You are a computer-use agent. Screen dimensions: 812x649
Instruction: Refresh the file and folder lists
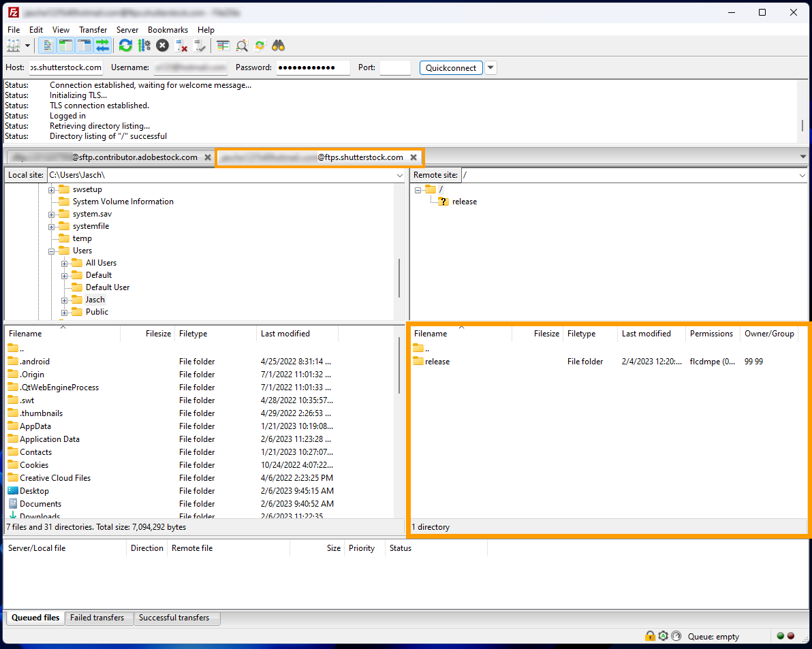pos(125,46)
